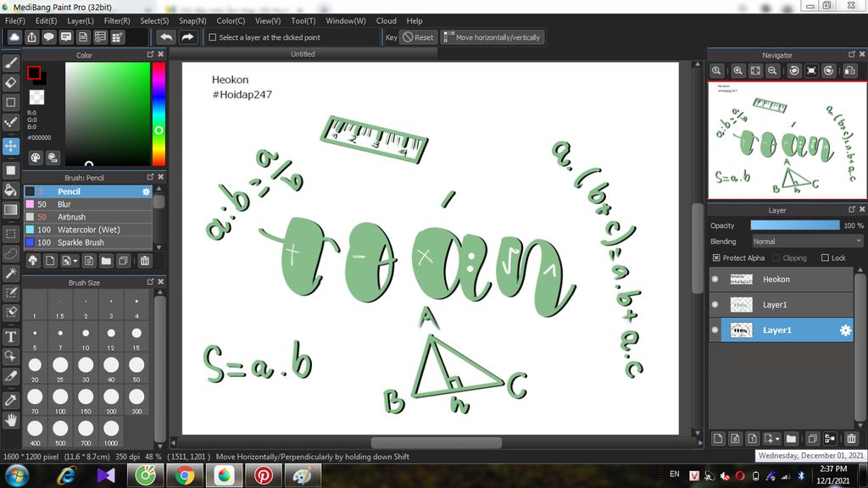The width and height of the screenshot is (868, 488).
Task: Select the Dot tool with pen icon
Action: click(x=10, y=122)
